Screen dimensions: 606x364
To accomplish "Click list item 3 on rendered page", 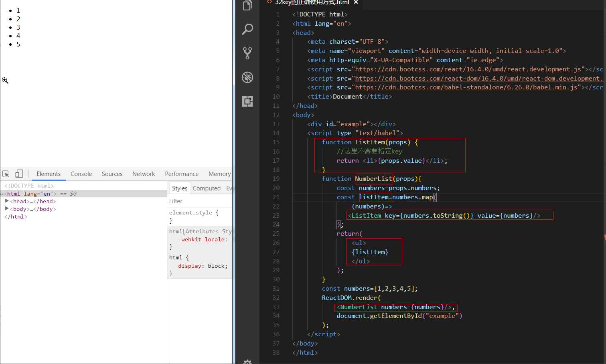I will (x=18, y=27).
